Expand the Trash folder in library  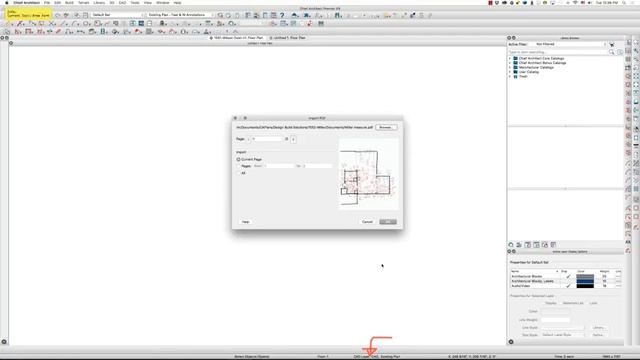(x=510, y=76)
